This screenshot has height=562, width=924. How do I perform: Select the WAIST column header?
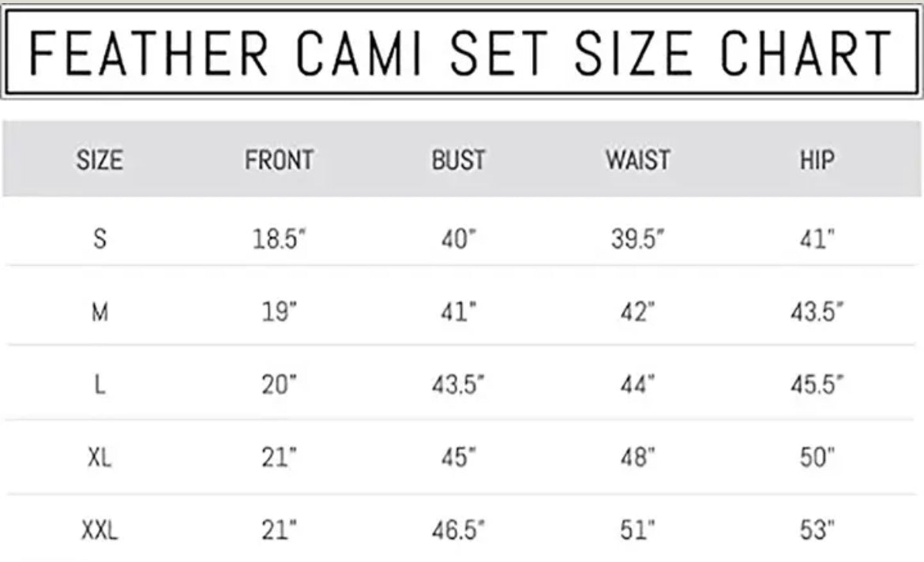(x=637, y=160)
